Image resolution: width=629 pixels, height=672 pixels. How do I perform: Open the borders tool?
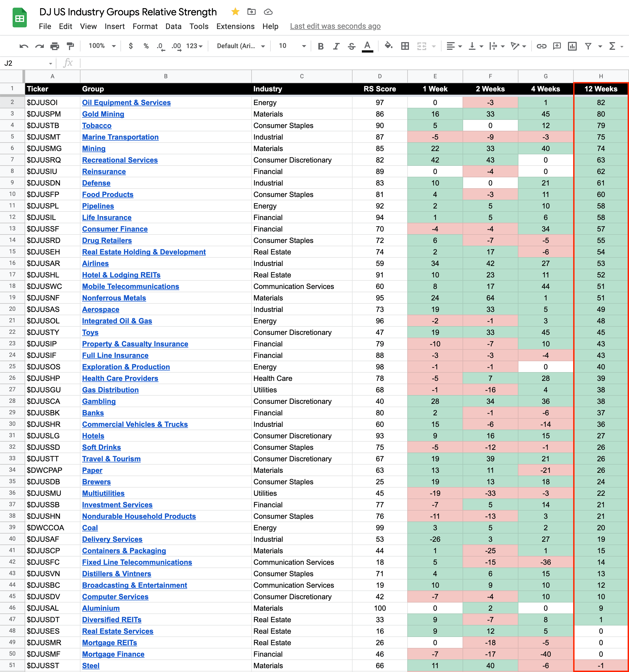coord(405,46)
